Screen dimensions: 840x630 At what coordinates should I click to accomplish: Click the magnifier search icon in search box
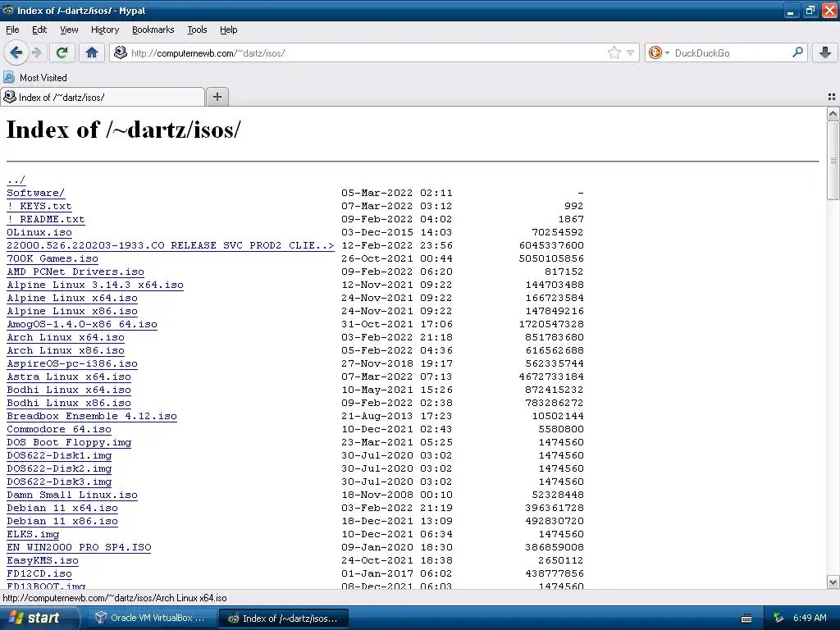[797, 52]
